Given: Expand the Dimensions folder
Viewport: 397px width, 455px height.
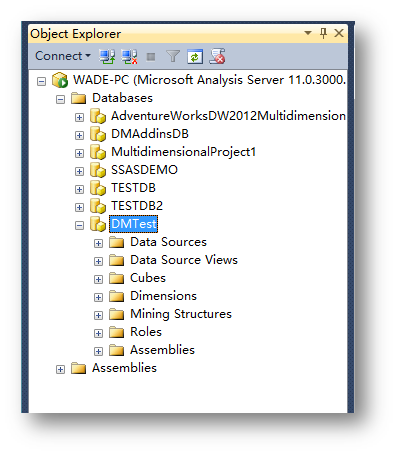Looking at the screenshot, I should 98,297.
